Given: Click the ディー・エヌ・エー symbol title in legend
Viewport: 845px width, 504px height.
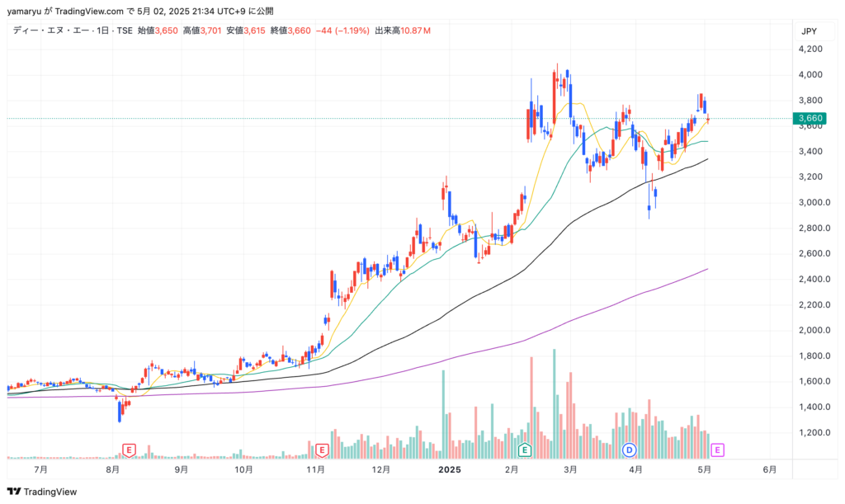Looking at the screenshot, I should pyautogui.click(x=51, y=31).
